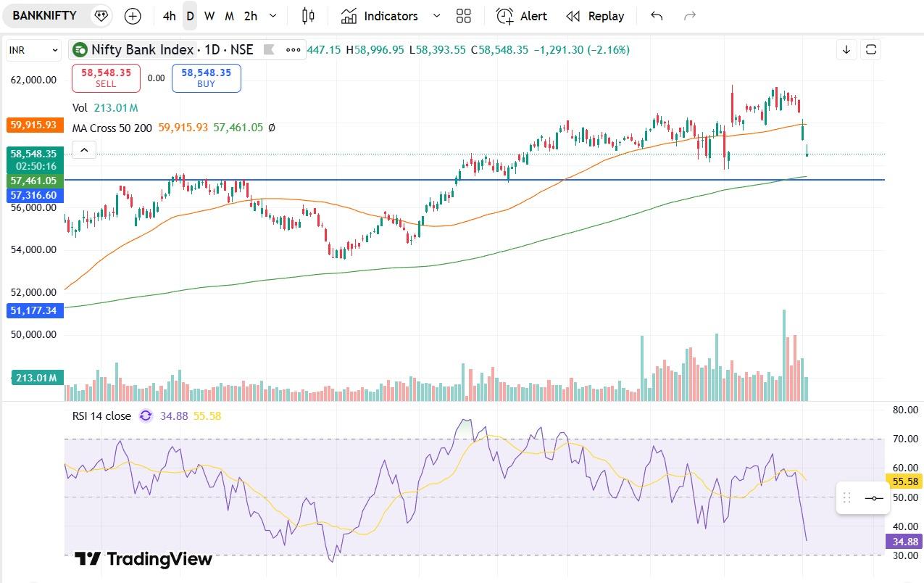Click the Vol 213.01 M legend
Screen dimensions: 924x583
tap(105, 107)
